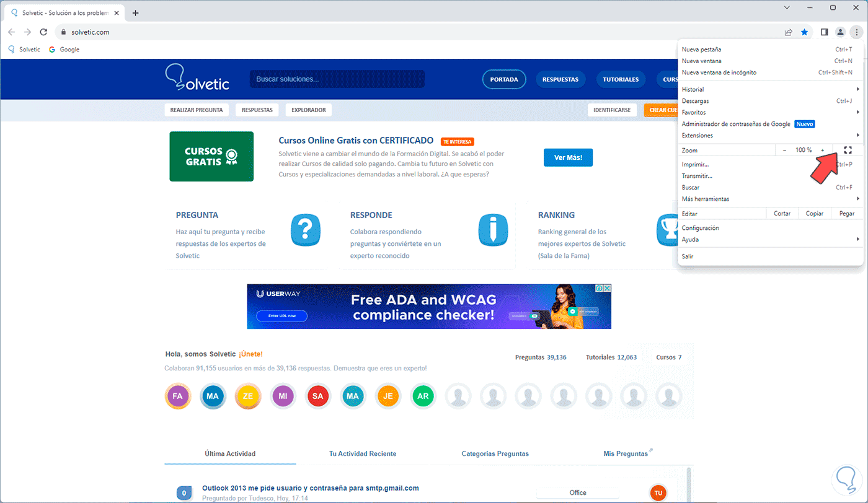Expand the Historial submenu
Image resolution: width=868 pixels, height=503 pixels.
771,89
